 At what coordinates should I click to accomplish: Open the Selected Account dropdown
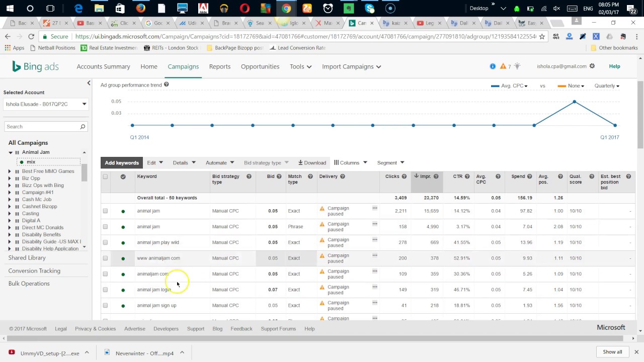click(x=46, y=104)
